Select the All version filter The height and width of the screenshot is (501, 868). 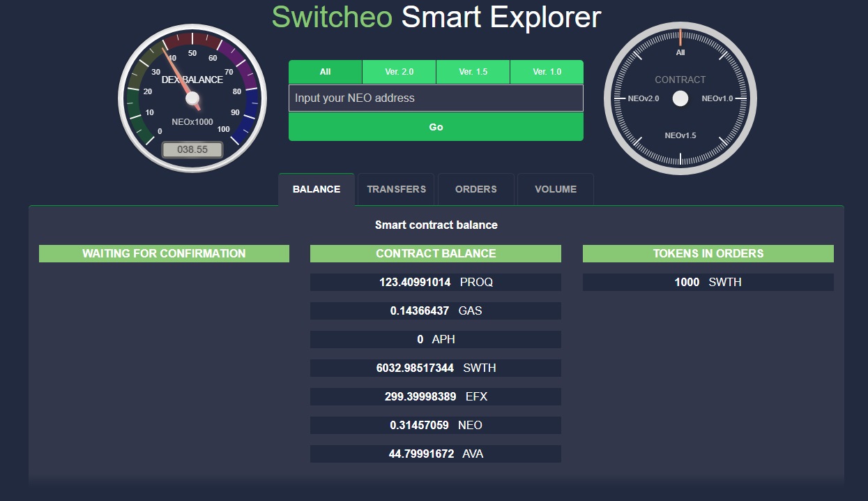[x=326, y=72]
